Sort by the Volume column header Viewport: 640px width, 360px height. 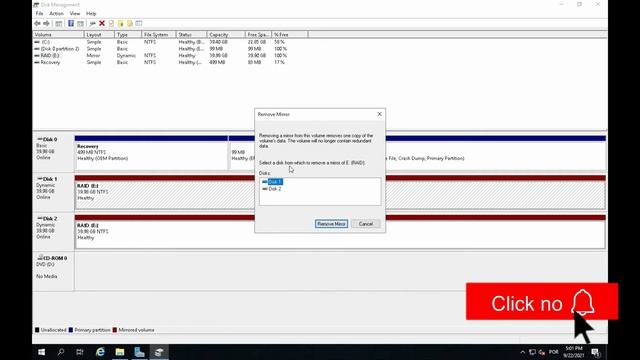tap(58, 35)
